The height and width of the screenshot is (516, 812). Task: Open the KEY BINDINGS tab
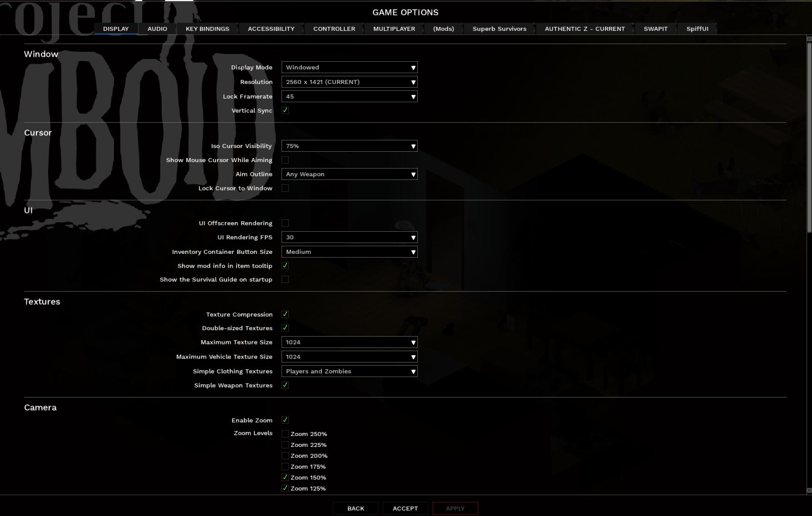[208, 29]
